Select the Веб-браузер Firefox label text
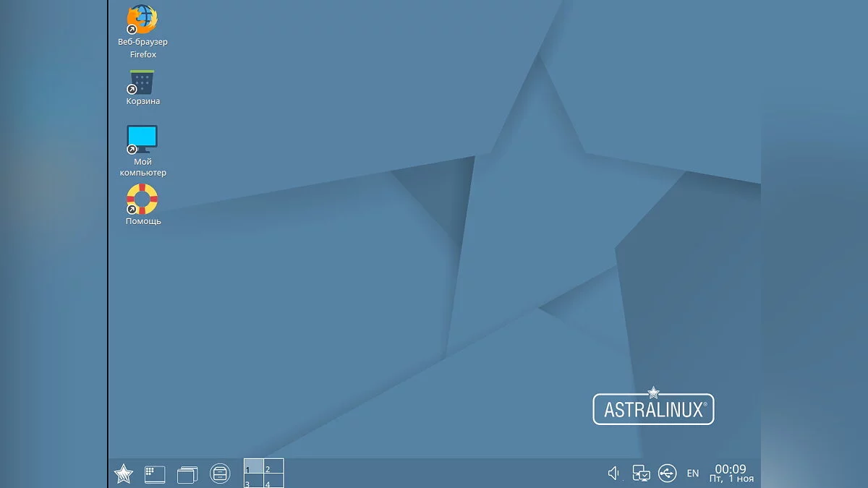This screenshot has width=868, height=488. click(x=142, y=48)
